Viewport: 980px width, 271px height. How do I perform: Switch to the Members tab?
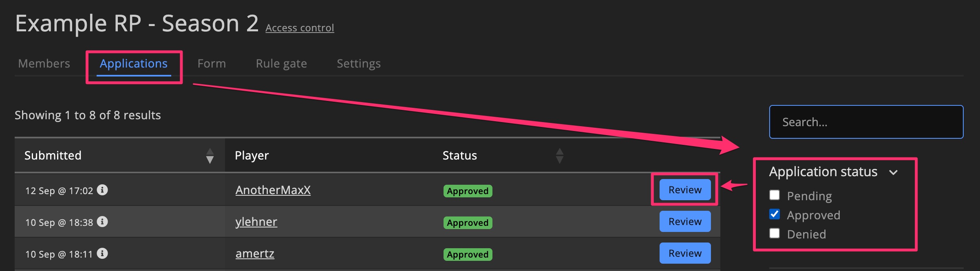pyautogui.click(x=44, y=63)
